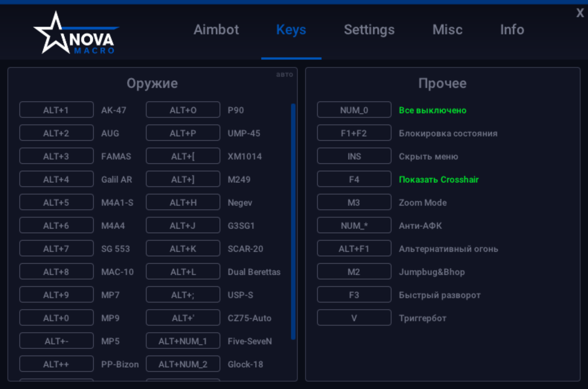This screenshot has width=588, height=389.
Task: Rebind the Триггербот key V
Action: (x=354, y=317)
